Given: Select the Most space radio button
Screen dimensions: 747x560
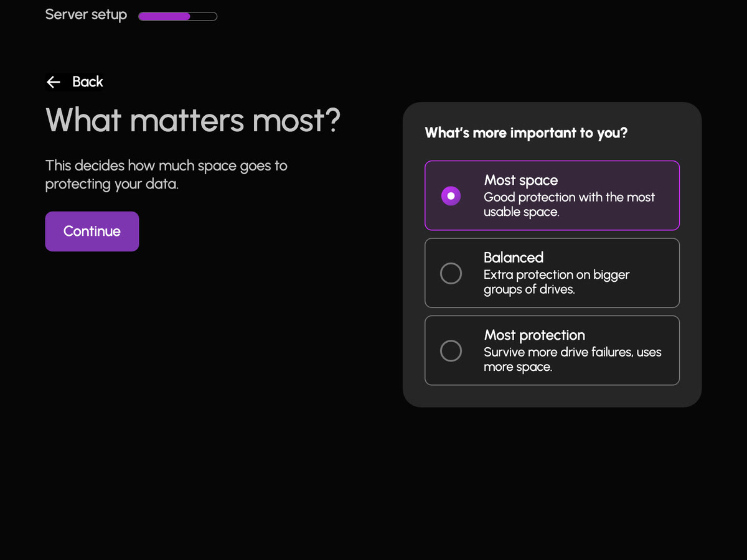Looking at the screenshot, I should point(451,196).
